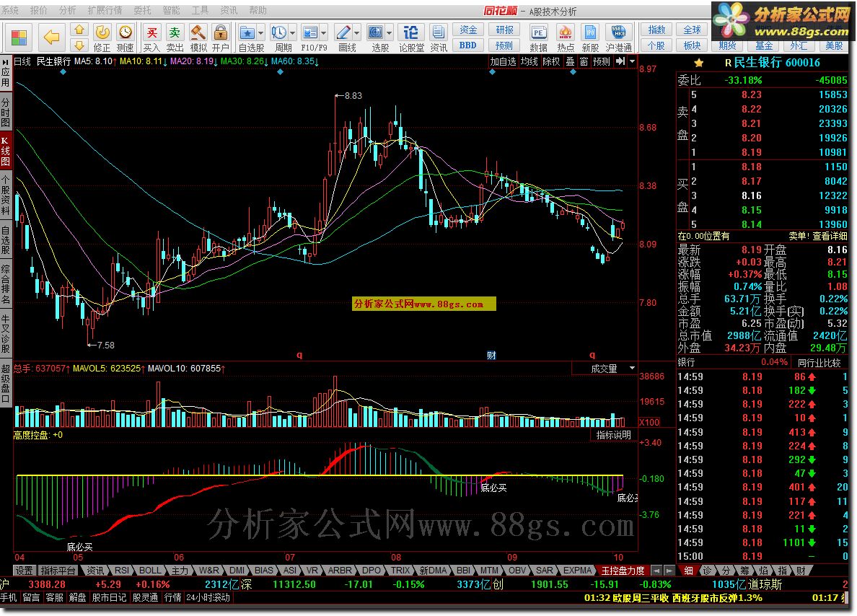Open the 热点 hot topics flame icon
Image resolution: width=857 pixels, height=616 pixels.
point(565,38)
